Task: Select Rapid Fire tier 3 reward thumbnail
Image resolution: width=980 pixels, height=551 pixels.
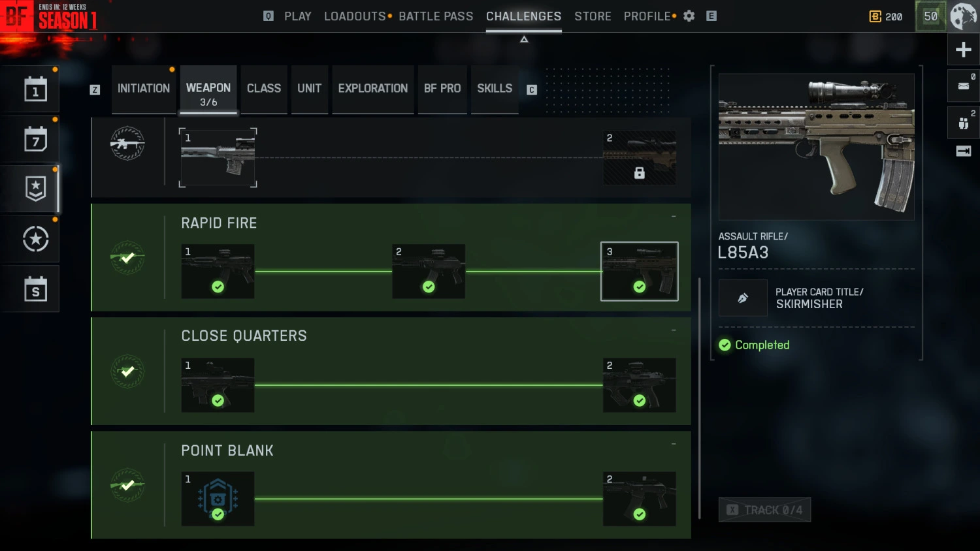Action: click(639, 272)
